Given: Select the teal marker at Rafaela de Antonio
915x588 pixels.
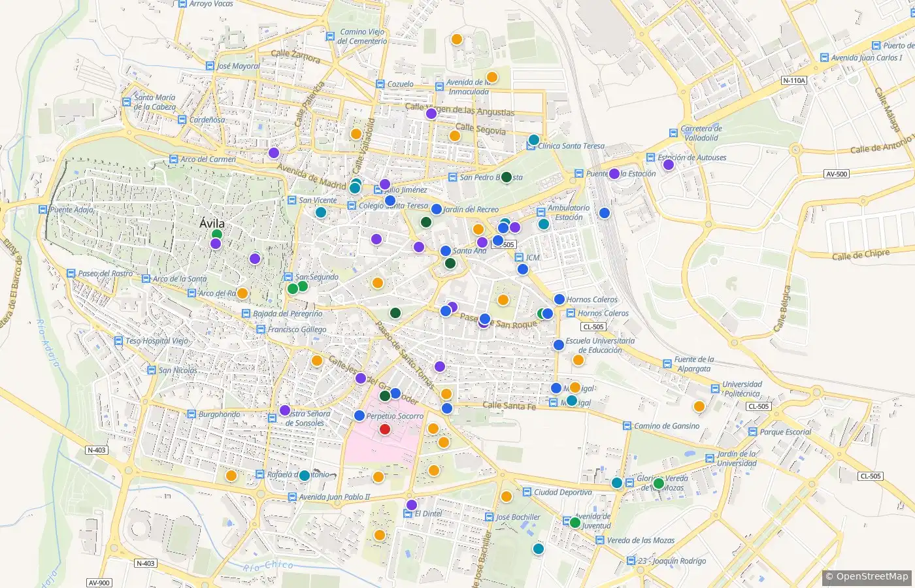Looking at the screenshot, I should point(304,476).
